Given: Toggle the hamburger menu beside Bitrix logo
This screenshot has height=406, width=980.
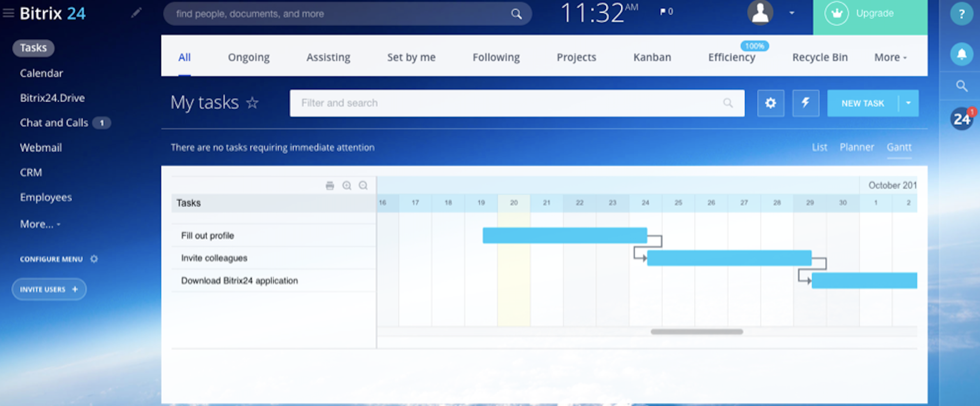Looking at the screenshot, I should click(x=8, y=13).
